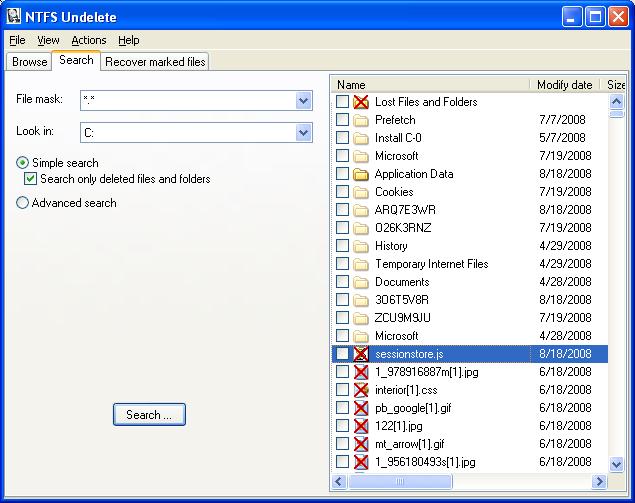
Task: Open the View menu
Action: click(x=48, y=40)
